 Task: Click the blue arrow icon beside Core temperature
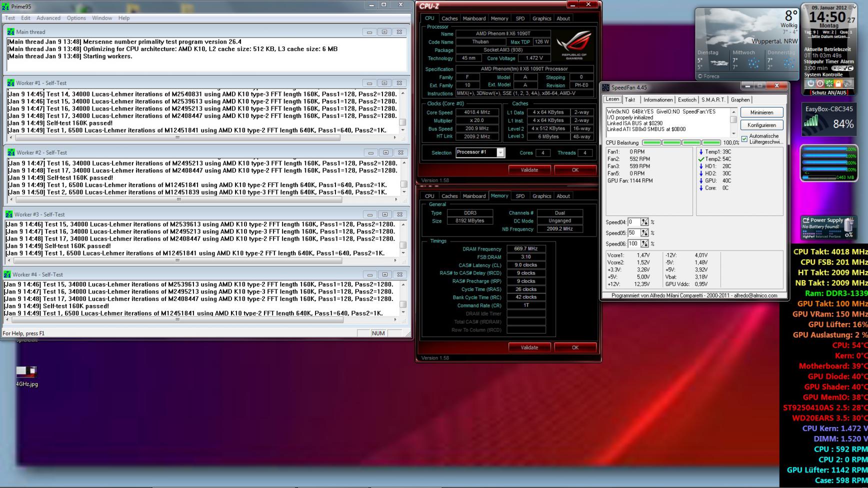701,188
